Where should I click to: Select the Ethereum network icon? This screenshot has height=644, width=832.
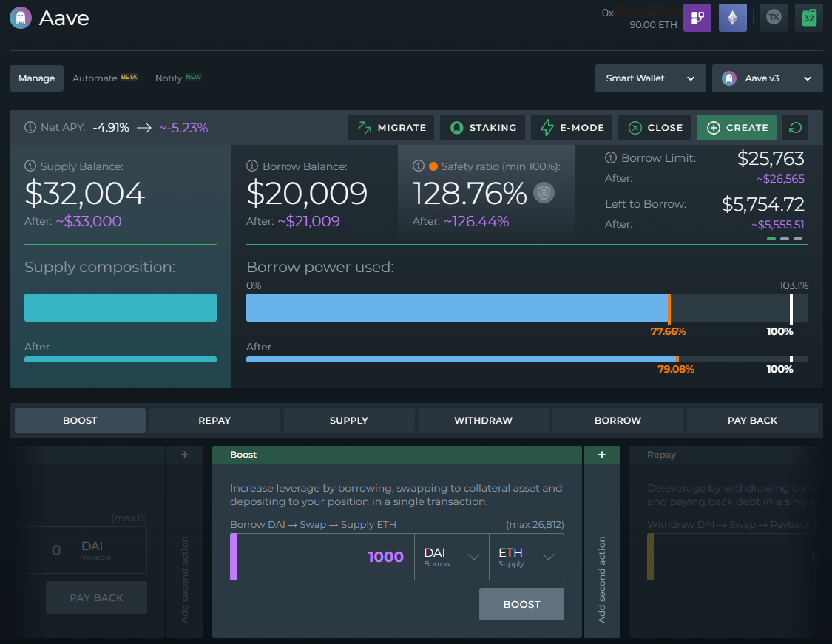point(732,17)
